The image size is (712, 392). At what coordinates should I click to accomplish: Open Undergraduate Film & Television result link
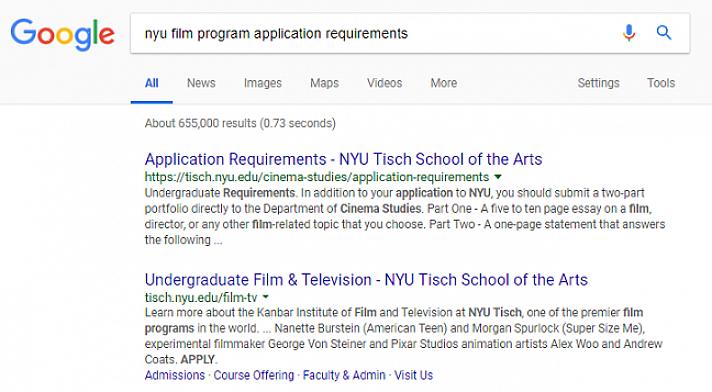[366, 280]
